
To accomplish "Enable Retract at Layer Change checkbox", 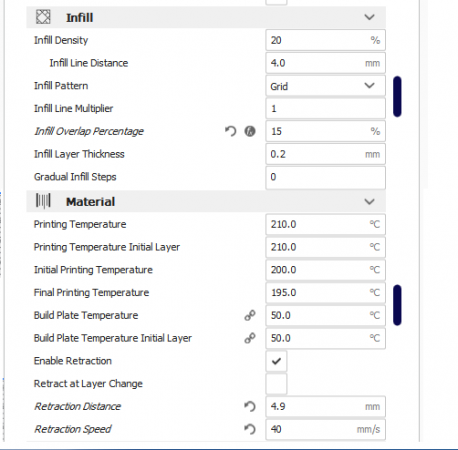I will (276, 384).
